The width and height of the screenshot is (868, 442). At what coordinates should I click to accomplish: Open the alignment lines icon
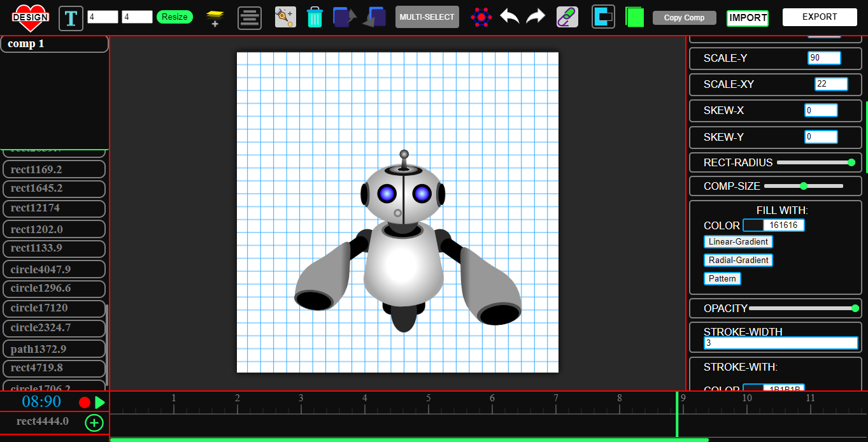coord(250,18)
